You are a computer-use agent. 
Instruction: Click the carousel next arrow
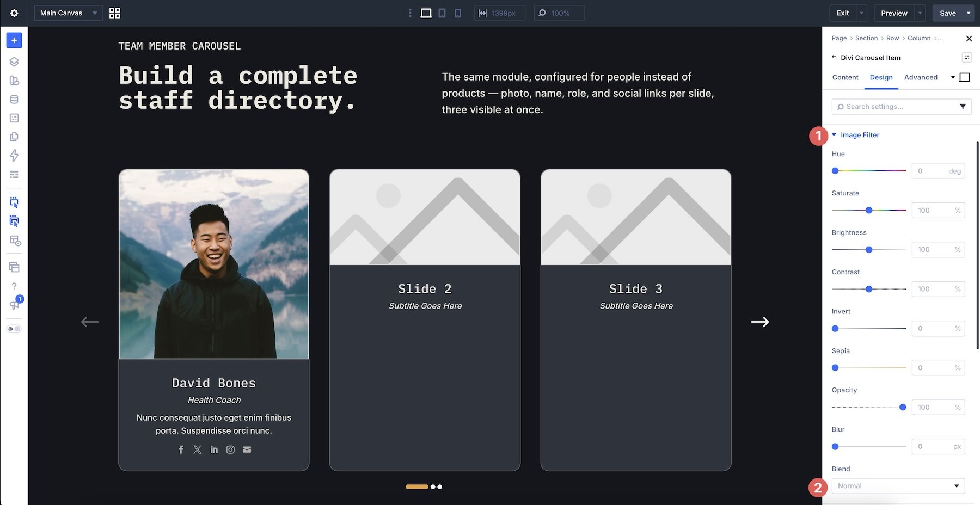click(760, 322)
